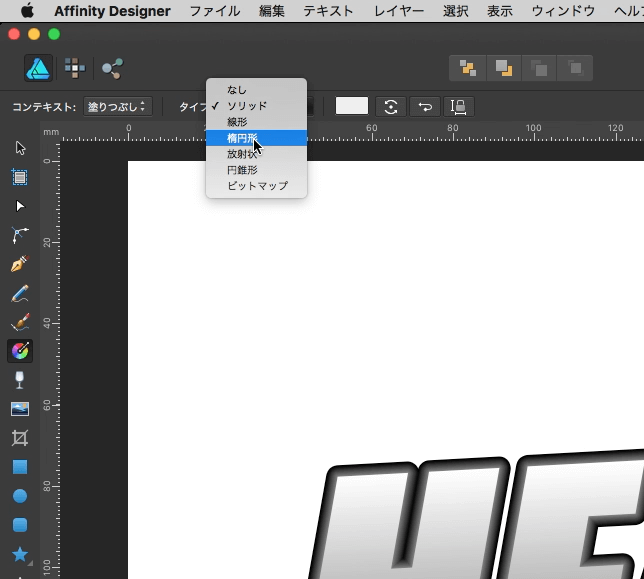
Task: Select the Move tool arrow
Action: click(x=20, y=148)
